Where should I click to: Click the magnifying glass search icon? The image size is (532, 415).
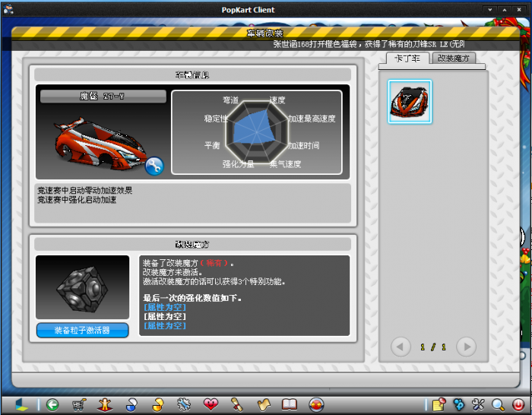498,404
